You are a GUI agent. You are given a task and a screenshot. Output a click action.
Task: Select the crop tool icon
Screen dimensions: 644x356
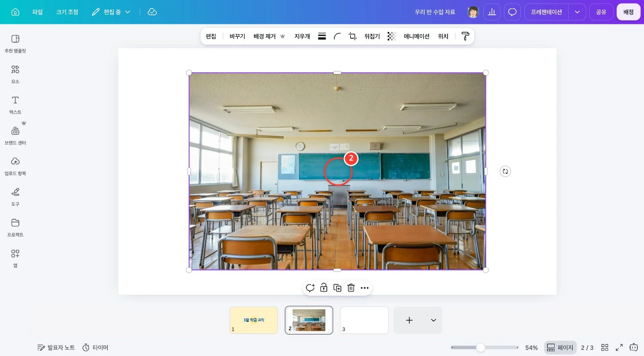tap(353, 36)
